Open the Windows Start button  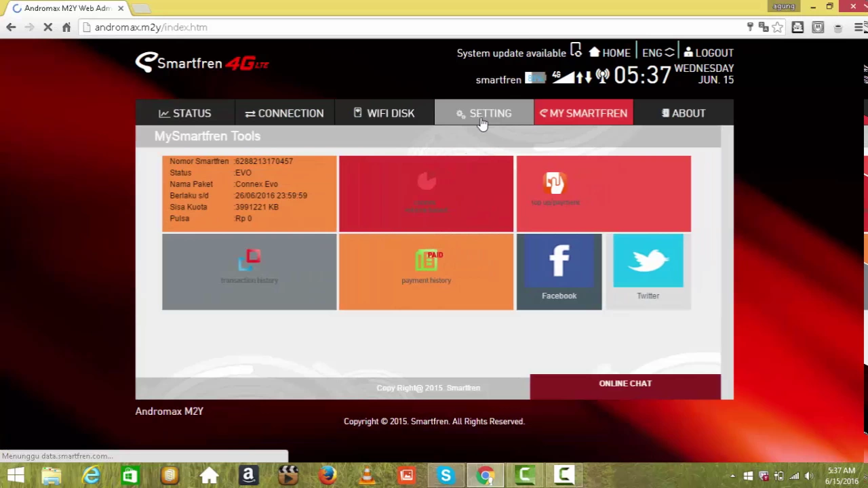click(x=15, y=476)
